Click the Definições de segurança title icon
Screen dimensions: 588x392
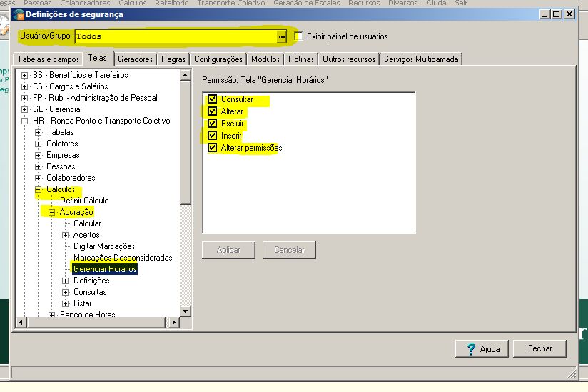coord(19,14)
